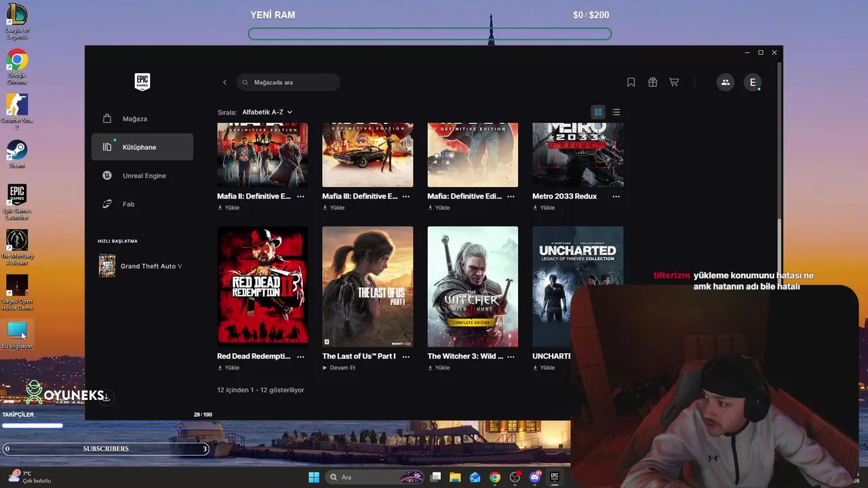
Task: Open more options for Mafia II: Definitive Edition
Action: point(300,196)
